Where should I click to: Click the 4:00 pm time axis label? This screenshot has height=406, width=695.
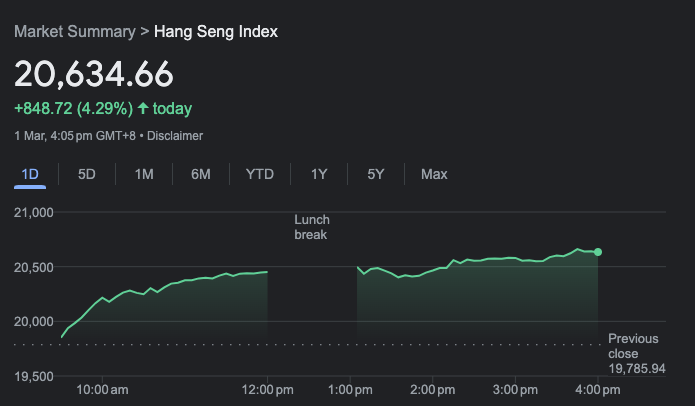[x=597, y=388]
